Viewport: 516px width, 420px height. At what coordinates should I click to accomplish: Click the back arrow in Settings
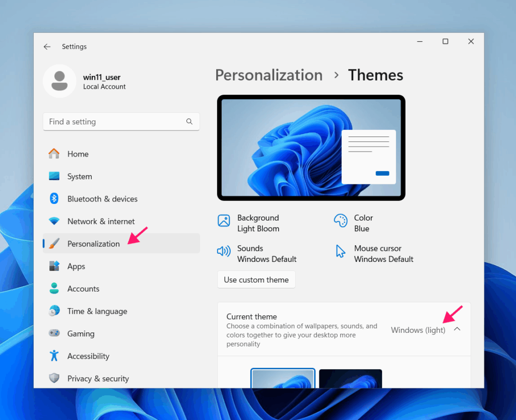47,47
